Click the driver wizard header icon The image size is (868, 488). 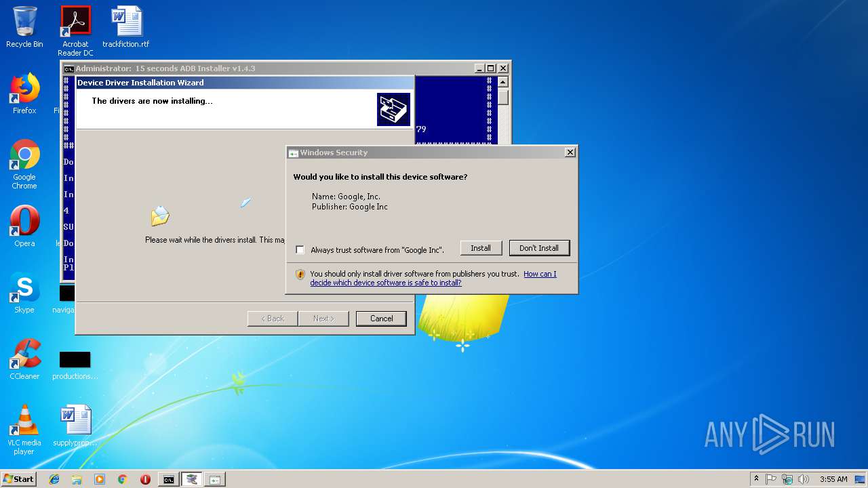tap(393, 109)
